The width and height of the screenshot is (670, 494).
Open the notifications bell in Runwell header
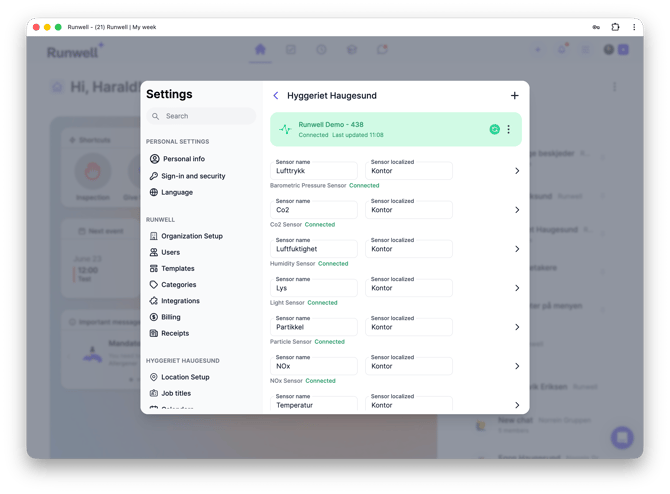562,50
